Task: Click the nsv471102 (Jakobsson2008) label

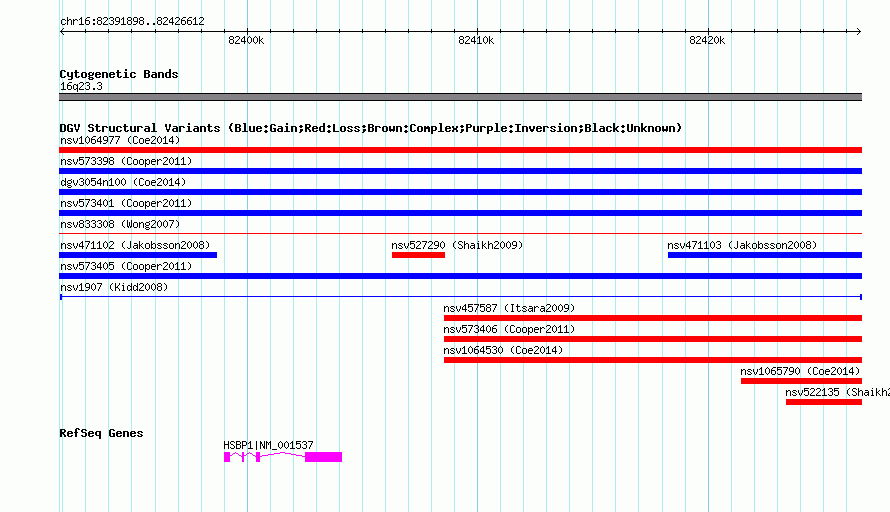Action: pyautogui.click(x=135, y=245)
